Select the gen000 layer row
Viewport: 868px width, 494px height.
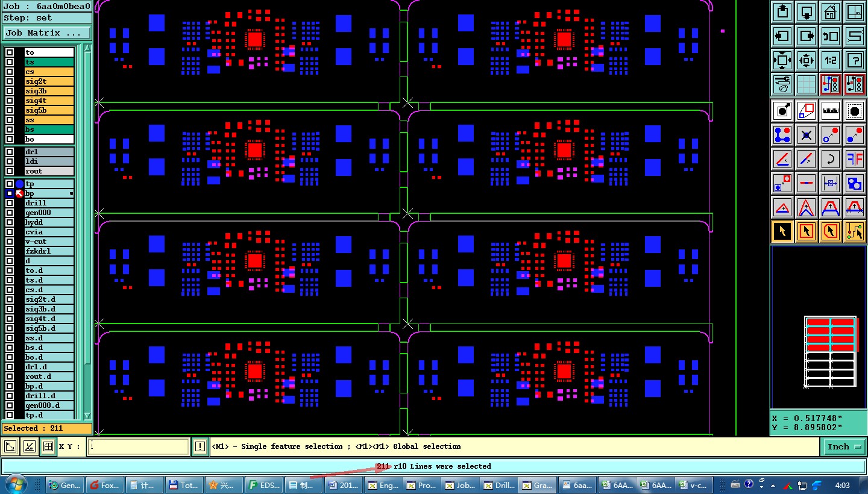(49, 213)
